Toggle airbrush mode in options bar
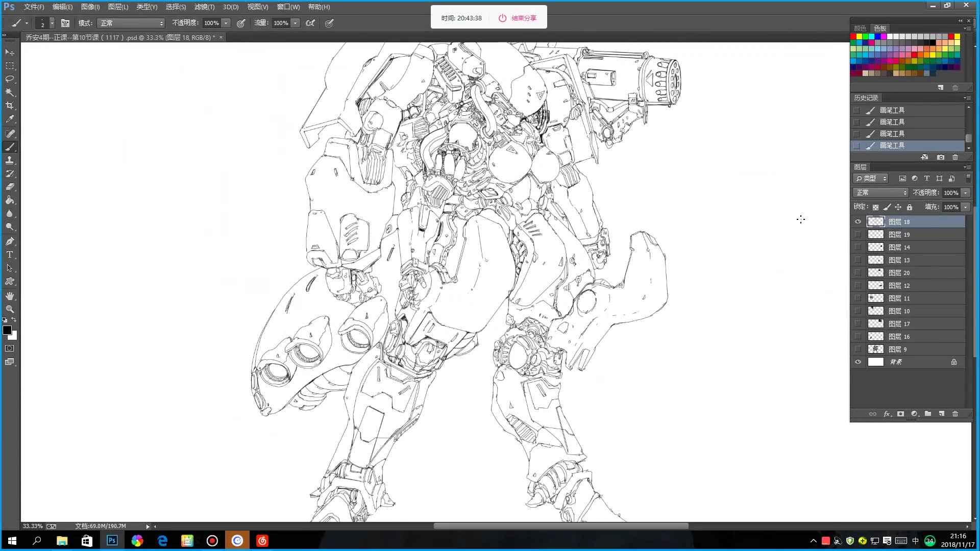This screenshot has width=980, height=551. tap(310, 23)
